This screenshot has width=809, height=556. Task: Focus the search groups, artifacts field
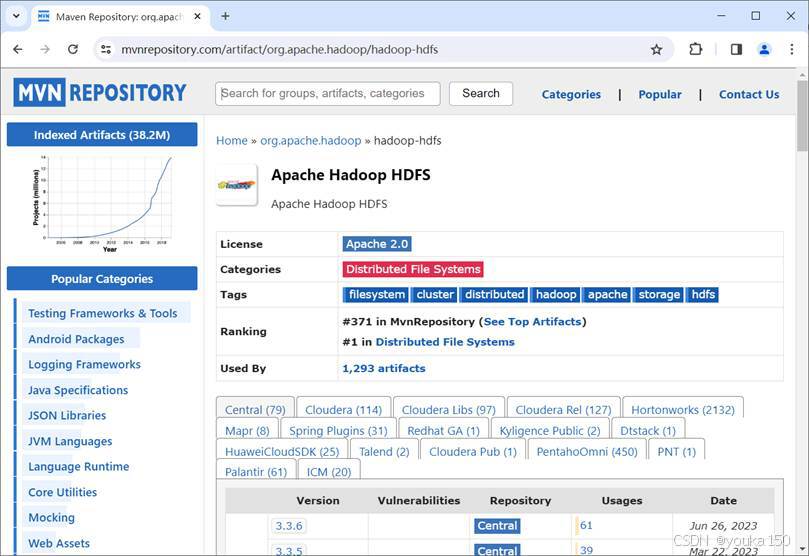(x=328, y=93)
